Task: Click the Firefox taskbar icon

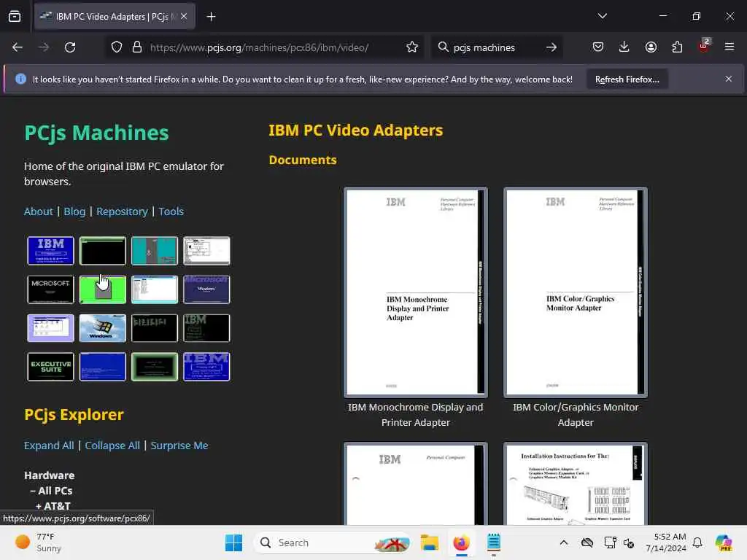Action: [x=461, y=542]
